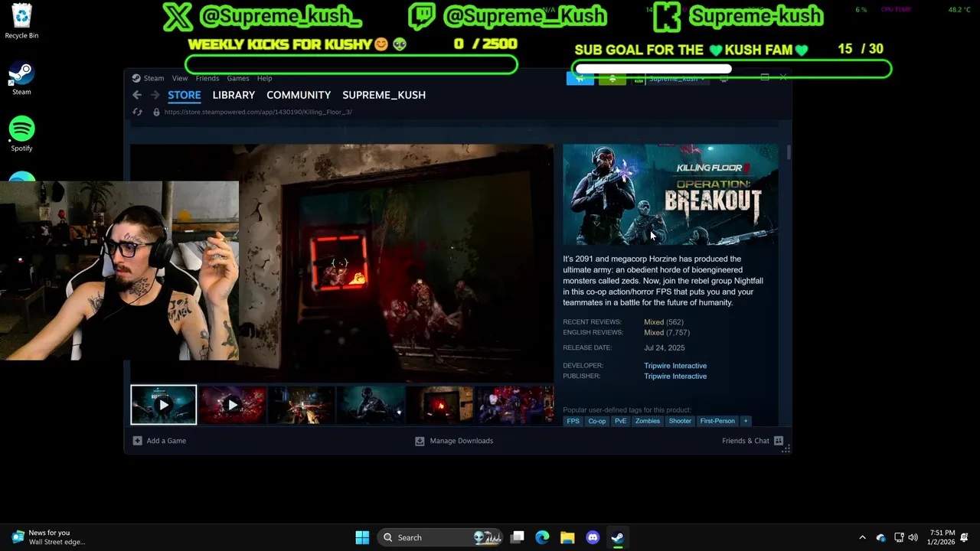The width and height of the screenshot is (980, 551).
Task: Select the Spotify desktop shortcut
Action: pos(21,134)
